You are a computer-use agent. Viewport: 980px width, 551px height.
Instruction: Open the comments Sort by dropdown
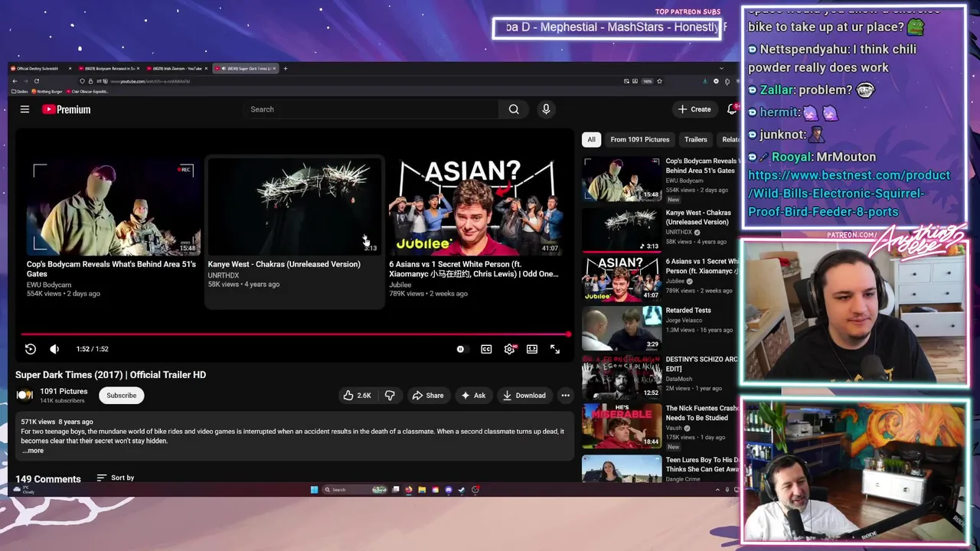tap(115, 478)
